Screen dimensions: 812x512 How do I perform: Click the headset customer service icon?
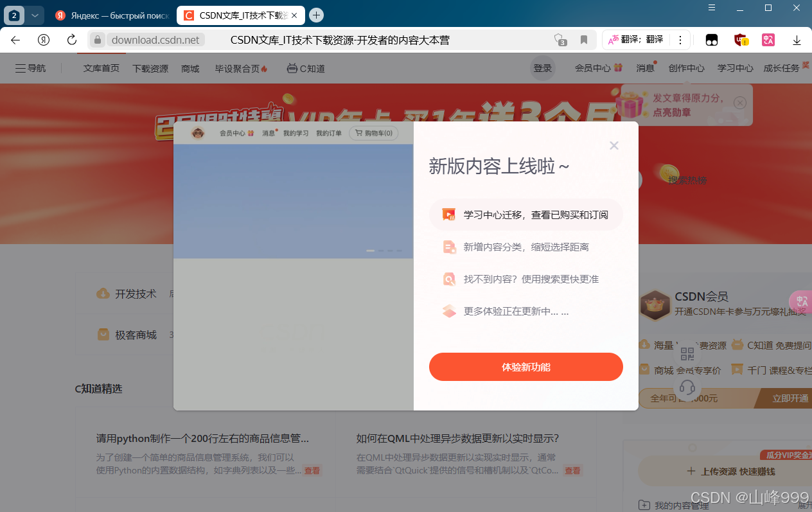[x=687, y=387]
